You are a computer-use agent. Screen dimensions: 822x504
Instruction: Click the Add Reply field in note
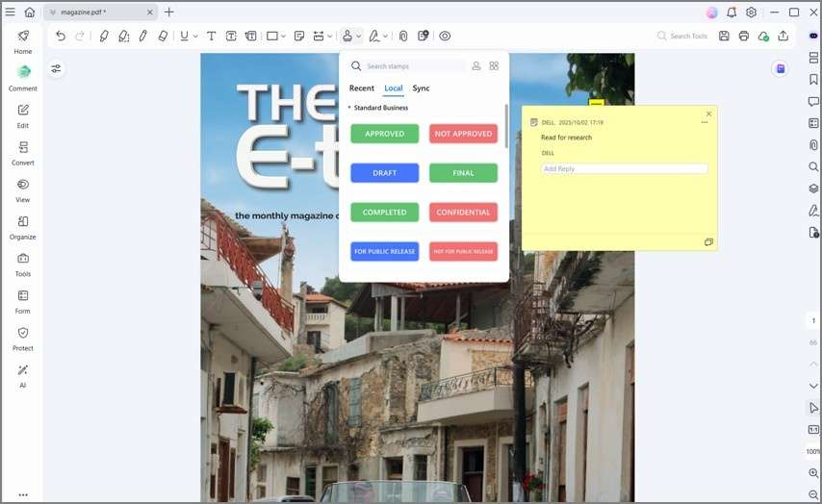(x=625, y=168)
